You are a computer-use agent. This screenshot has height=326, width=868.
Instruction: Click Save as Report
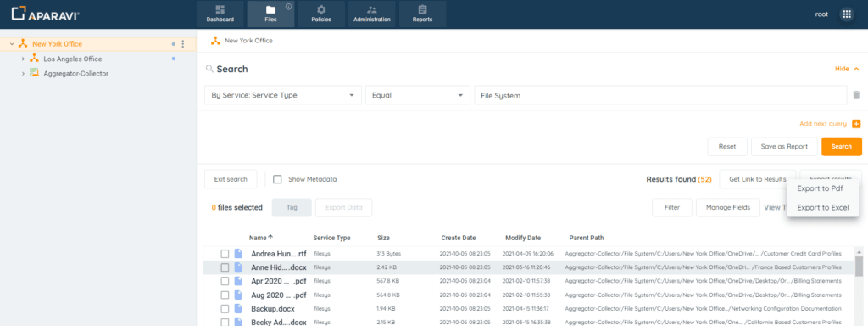tap(784, 146)
